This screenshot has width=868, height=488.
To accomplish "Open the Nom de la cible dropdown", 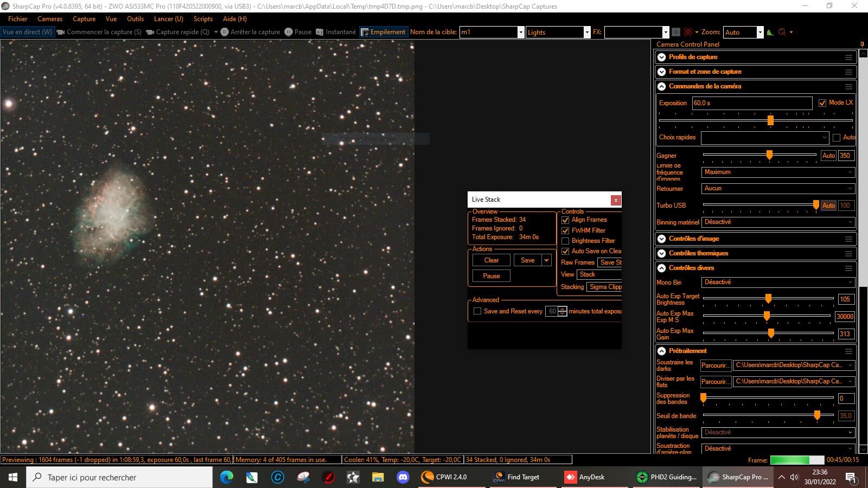I will 521,32.
